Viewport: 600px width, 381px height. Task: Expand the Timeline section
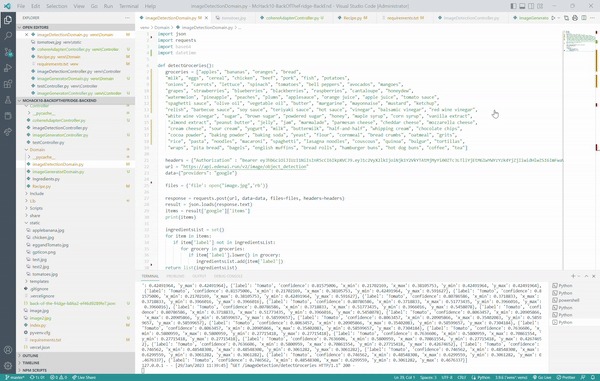76,363
